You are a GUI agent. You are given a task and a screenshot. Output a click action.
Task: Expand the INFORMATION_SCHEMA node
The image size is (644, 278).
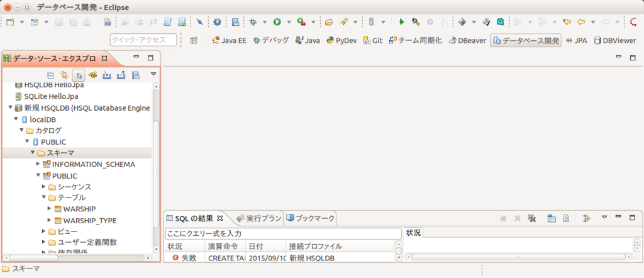38,164
